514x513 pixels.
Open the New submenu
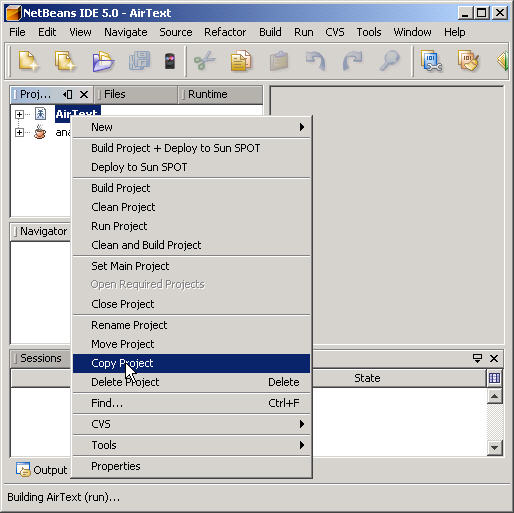click(x=192, y=127)
